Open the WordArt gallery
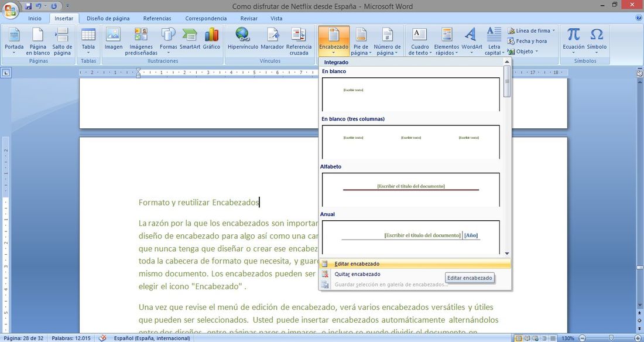Screen dimensions: 644x342 tap(471, 41)
